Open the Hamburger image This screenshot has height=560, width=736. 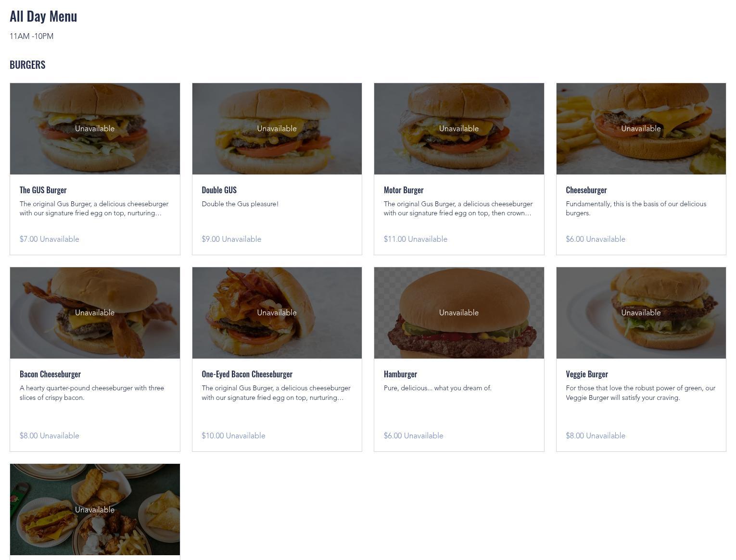459,313
